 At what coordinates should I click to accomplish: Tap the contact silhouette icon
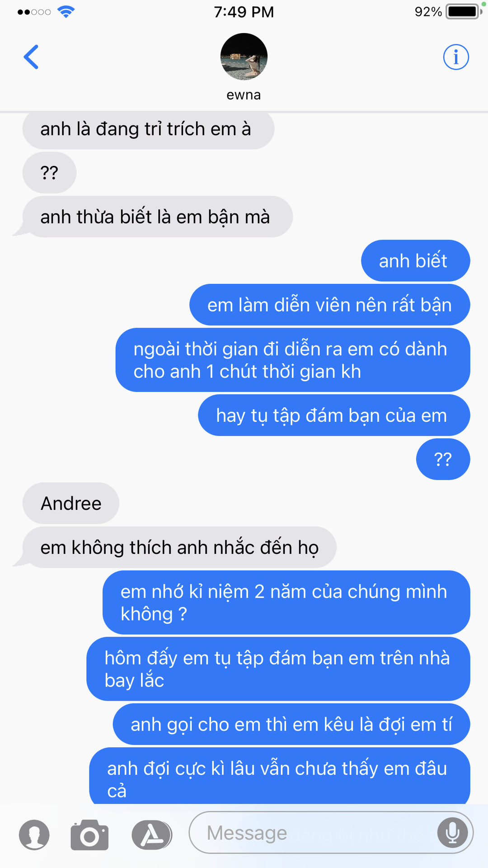click(x=34, y=835)
